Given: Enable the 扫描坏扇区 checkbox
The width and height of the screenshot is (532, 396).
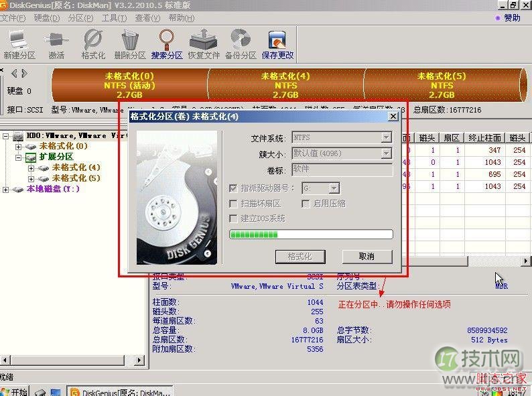Looking at the screenshot, I should click(234, 204).
